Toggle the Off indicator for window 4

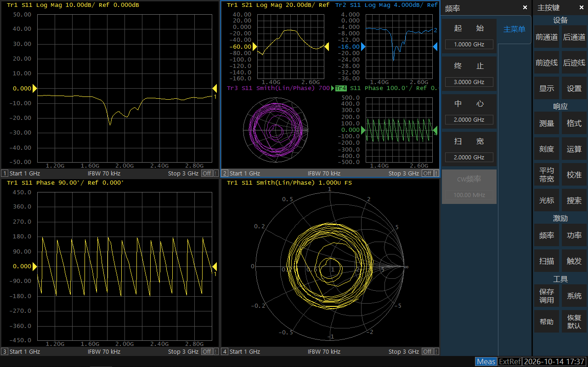pos(427,351)
